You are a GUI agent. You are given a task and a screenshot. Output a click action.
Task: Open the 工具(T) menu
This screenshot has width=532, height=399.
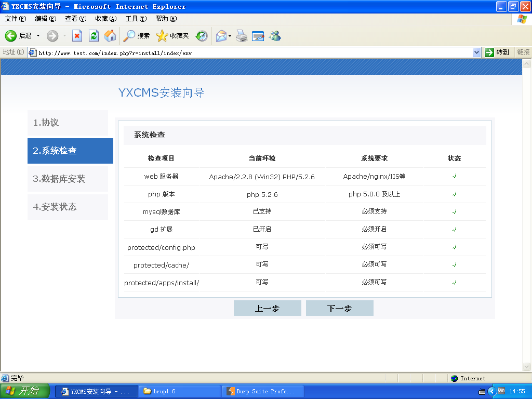136,19
